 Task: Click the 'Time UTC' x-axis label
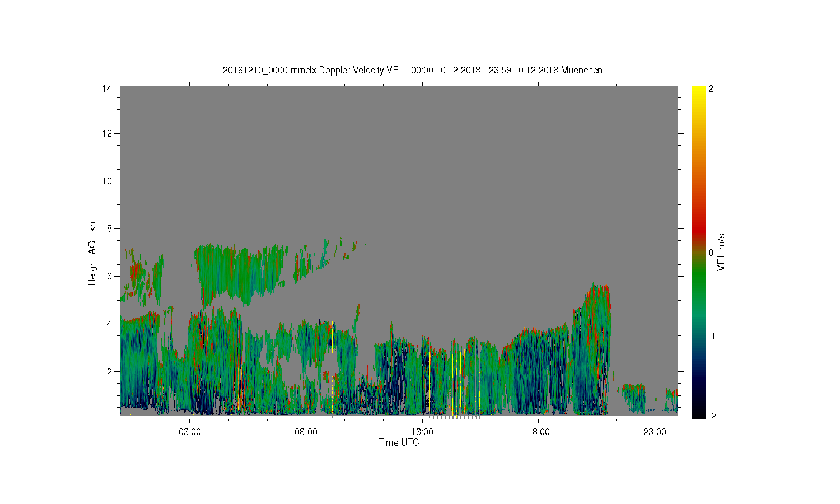pyautogui.click(x=399, y=442)
